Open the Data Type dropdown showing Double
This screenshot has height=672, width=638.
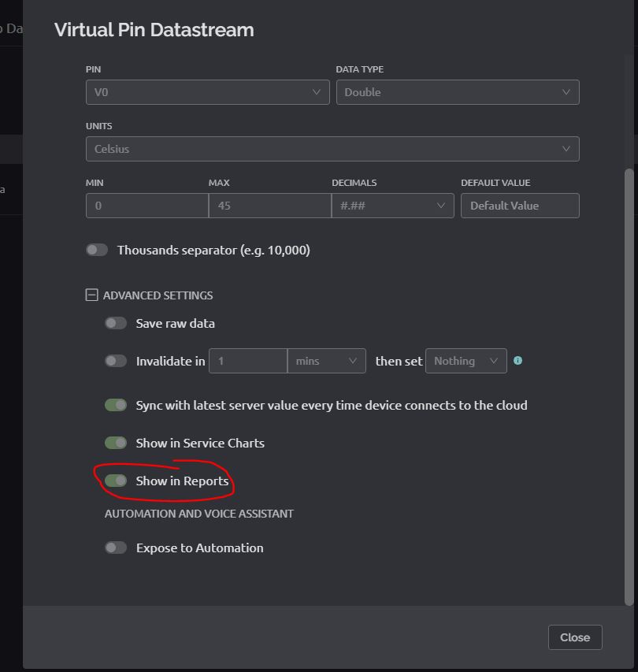coord(457,92)
